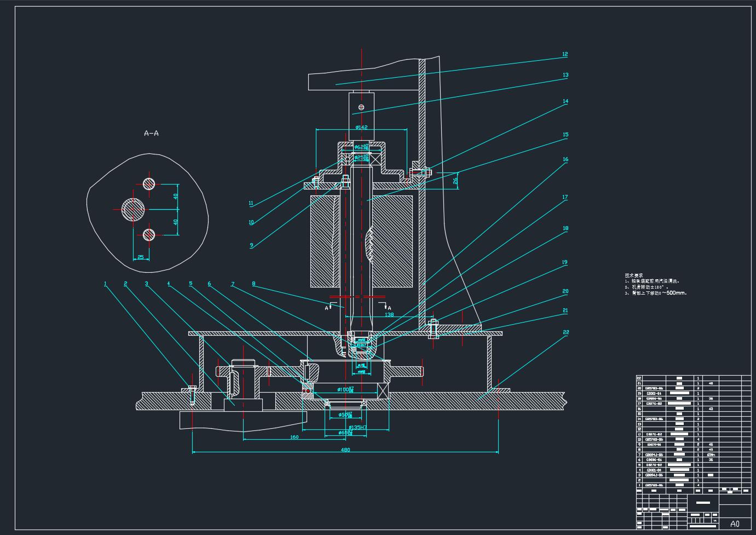Click the 26 vertical dimension

[455, 180]
